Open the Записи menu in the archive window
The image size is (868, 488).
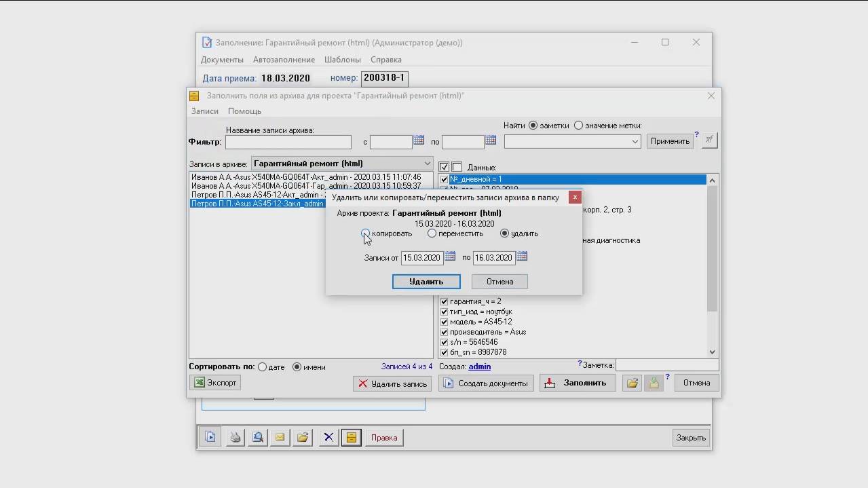tap(205, 111)
